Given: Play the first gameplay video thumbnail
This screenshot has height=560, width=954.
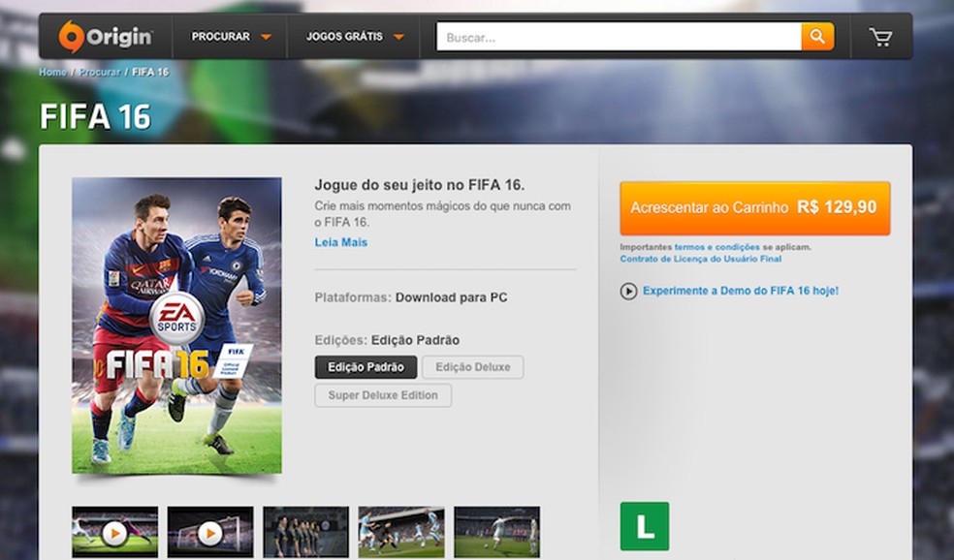Looking at the screenshot, I should 113,532.
